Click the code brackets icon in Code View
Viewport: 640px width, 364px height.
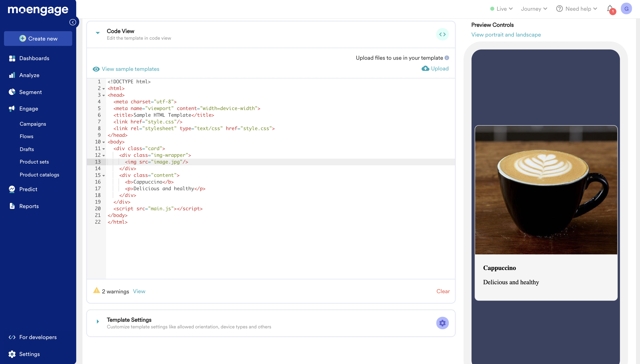[442, 34]
